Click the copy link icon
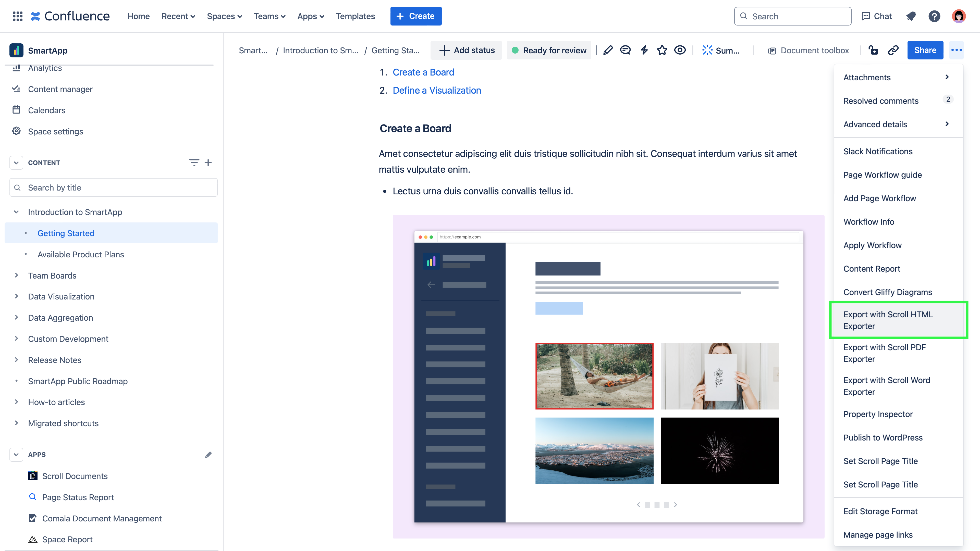 pos(893,50)
